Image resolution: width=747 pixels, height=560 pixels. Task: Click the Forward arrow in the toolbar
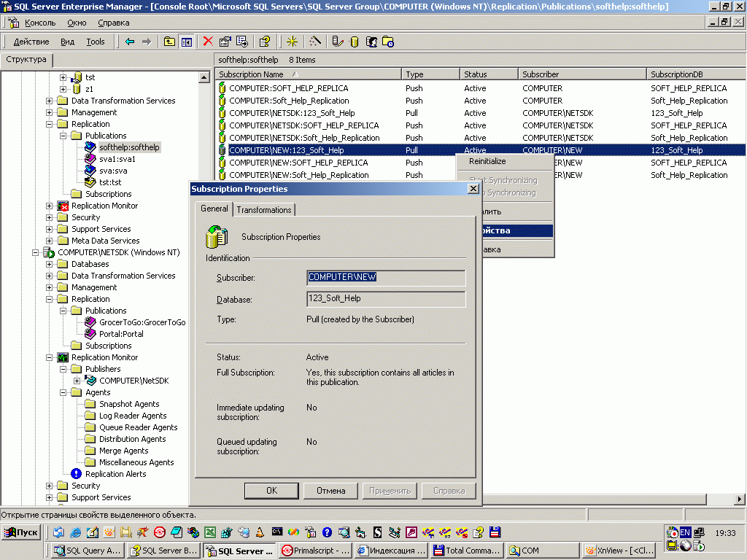pos(147,42)
